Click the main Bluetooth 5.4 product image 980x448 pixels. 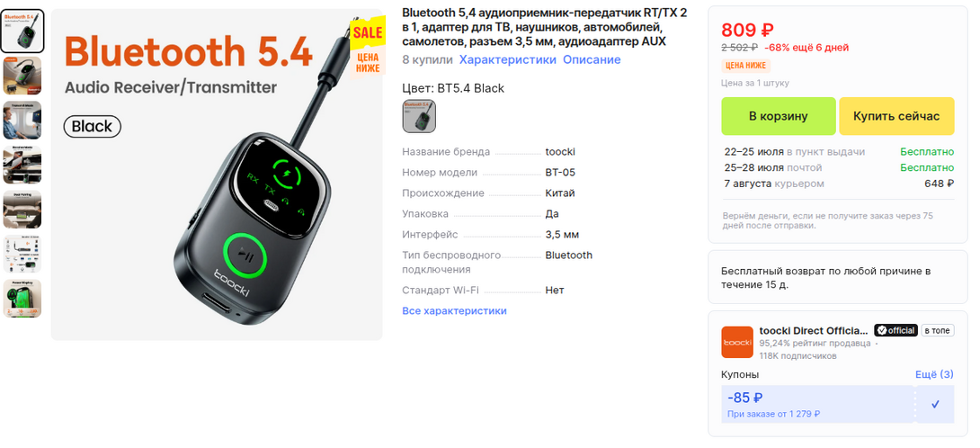tap(217, 175)
